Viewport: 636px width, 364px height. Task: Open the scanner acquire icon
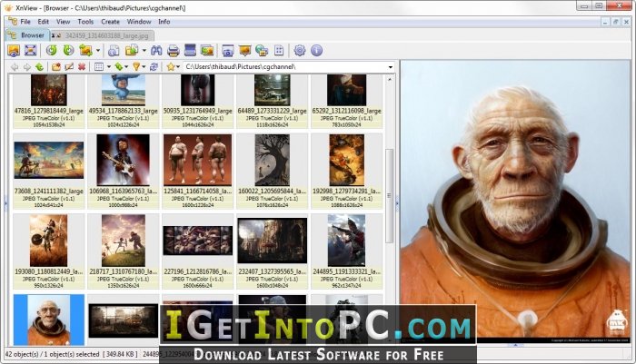tap(190, 50)
